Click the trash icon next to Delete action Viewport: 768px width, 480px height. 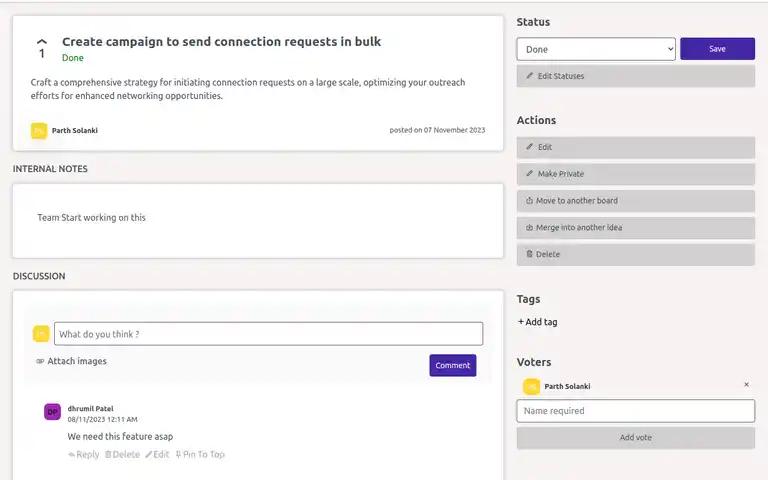pyautogui.click(x=529, y=254)
